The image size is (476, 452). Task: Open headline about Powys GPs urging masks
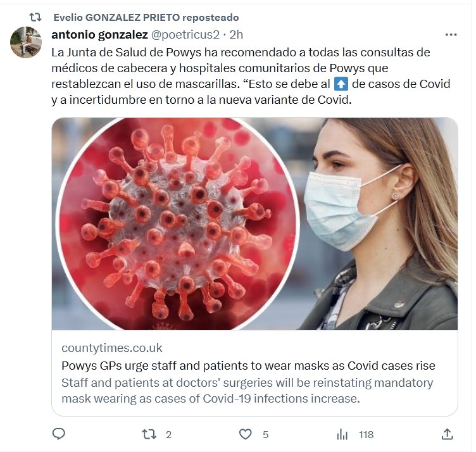(x=248, y=366)
